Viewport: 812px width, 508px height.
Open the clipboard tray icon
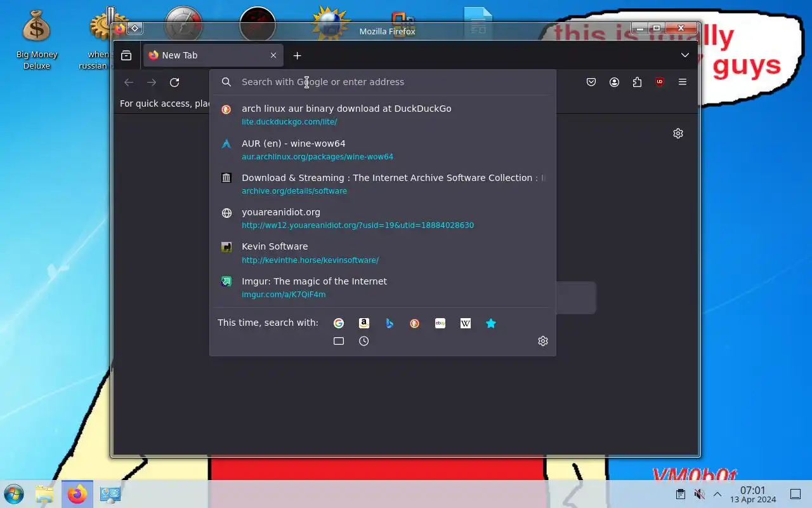coord(680,494)
